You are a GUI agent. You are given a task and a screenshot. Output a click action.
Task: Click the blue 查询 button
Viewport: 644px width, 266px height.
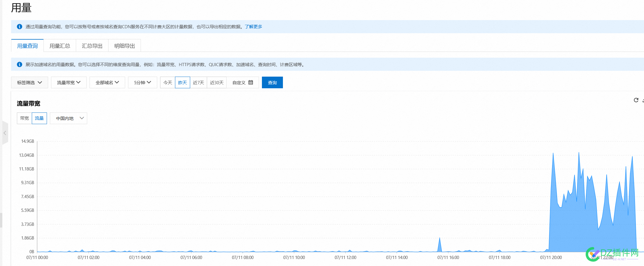click(x=272, y=82)
